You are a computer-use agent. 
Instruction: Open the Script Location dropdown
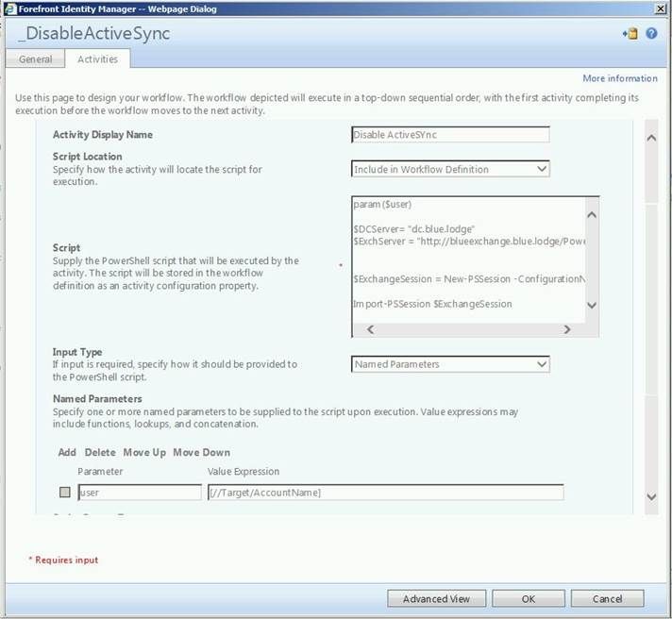[x=450, y=169]
